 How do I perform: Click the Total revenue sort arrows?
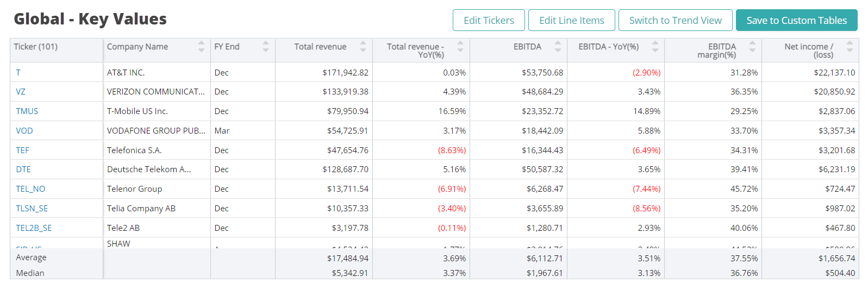[x=363, y=47]
